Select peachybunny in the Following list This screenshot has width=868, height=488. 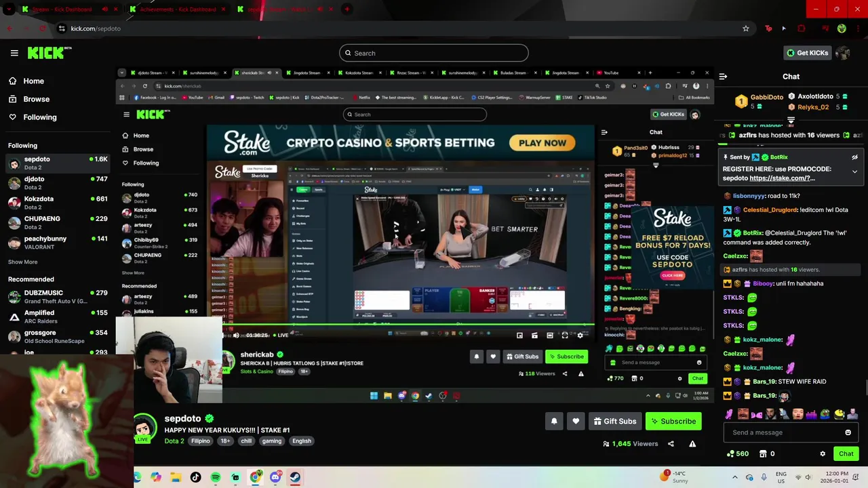[58, 243]
